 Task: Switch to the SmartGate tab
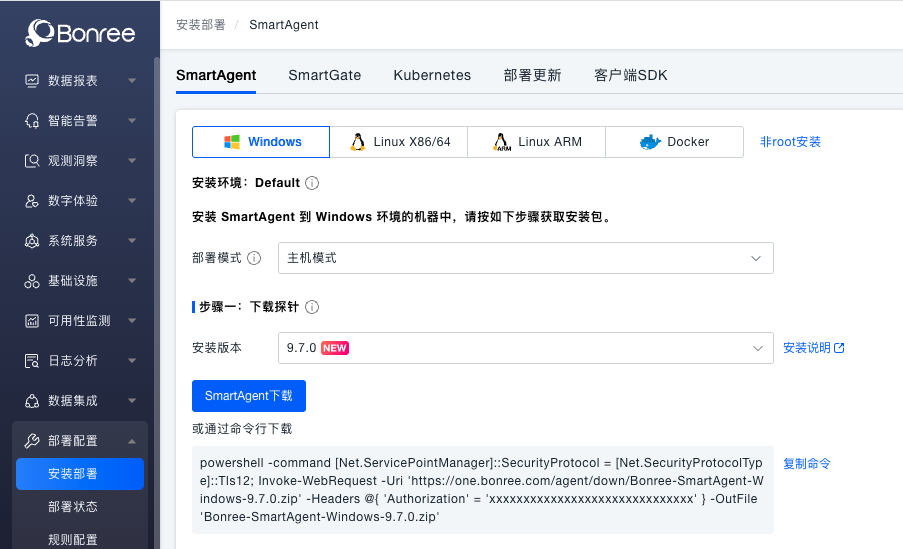[324, 75]
